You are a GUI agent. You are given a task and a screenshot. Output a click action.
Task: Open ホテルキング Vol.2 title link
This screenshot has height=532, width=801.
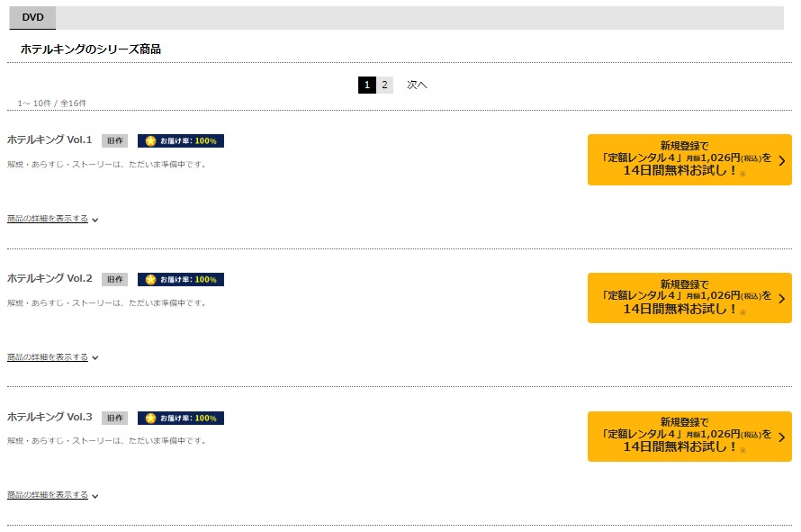click(49, 278)
